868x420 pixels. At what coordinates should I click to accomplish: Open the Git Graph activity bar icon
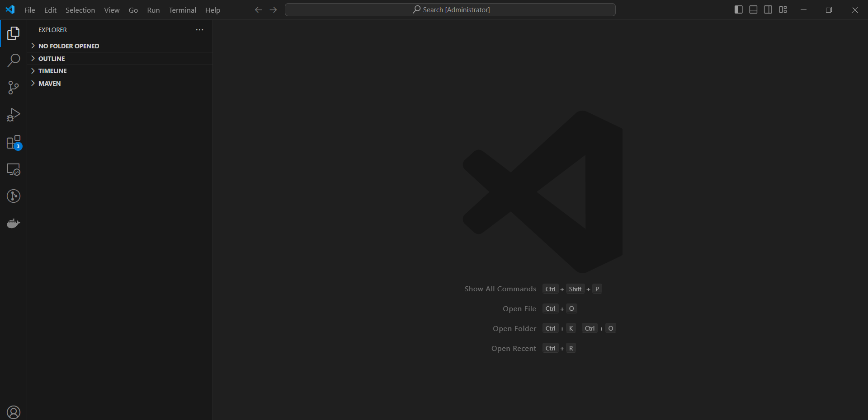(14, 196)
